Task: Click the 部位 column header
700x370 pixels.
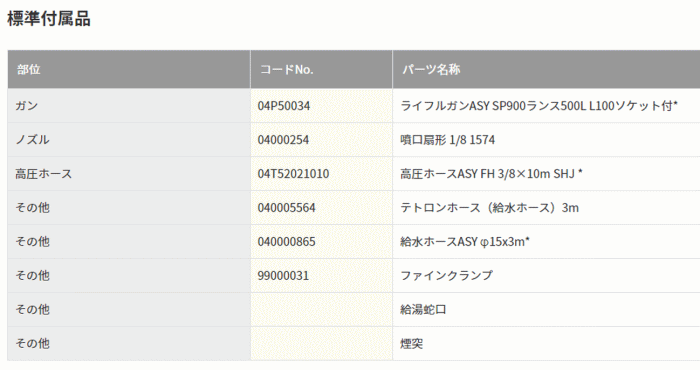Action: 129,69
